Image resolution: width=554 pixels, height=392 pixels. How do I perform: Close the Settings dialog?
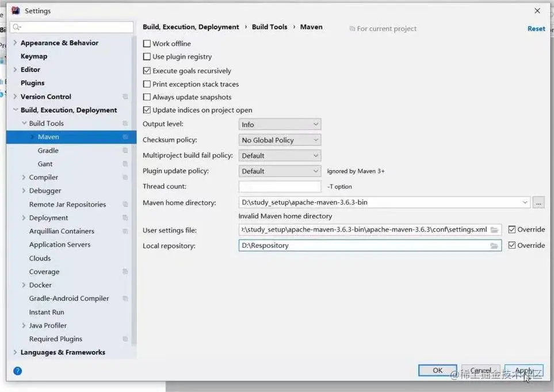click(x=537, y=11)
